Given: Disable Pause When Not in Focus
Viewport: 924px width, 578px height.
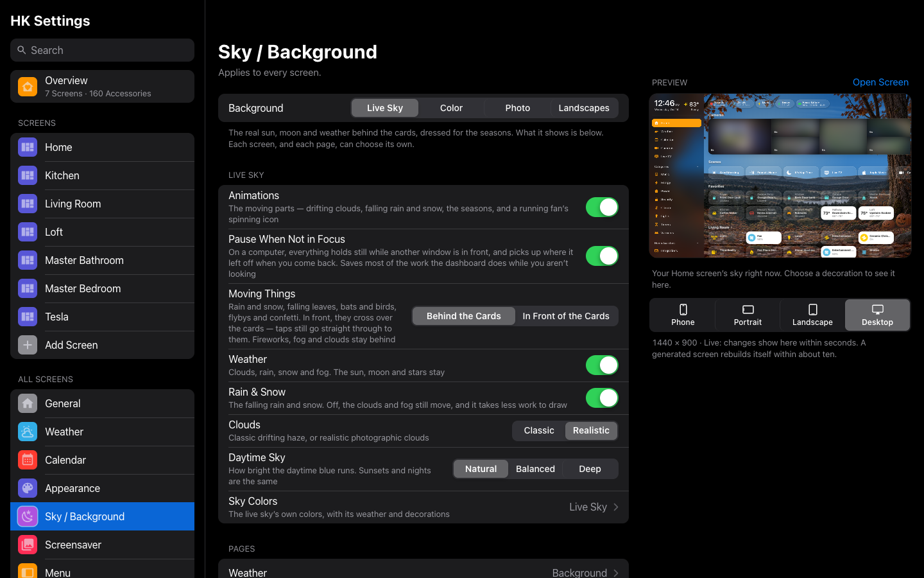Looking at the screenshot, I should (602, 256).
